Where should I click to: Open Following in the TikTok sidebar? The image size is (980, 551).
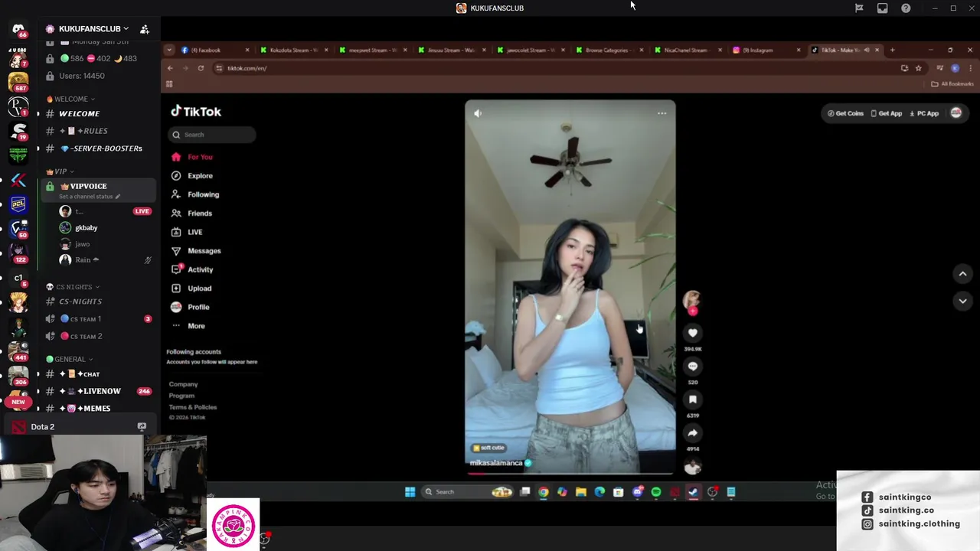point(196,194)
